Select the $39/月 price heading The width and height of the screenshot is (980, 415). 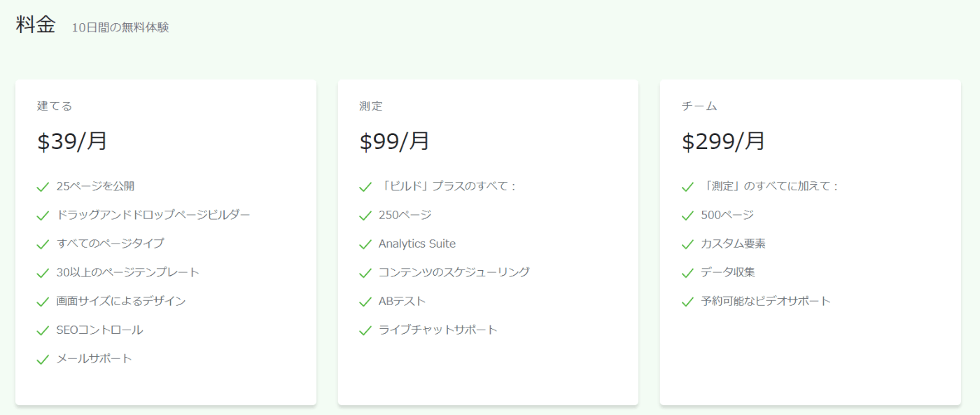(x=72, y=141)
